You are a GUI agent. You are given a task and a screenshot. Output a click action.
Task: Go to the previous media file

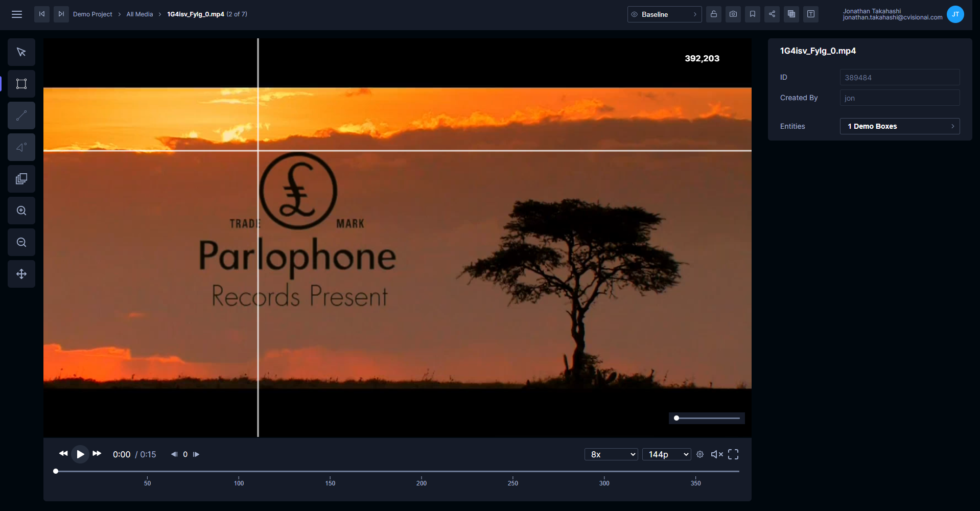[x=42, y=14]
